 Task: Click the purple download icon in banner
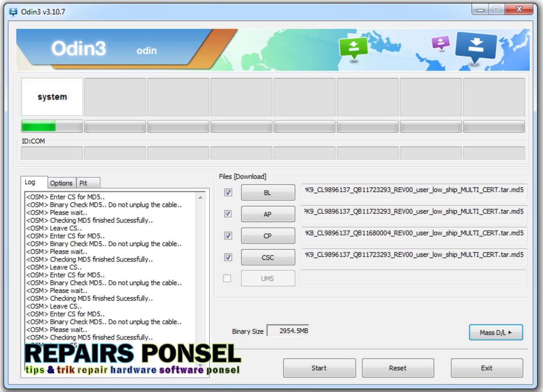(441, 43)
